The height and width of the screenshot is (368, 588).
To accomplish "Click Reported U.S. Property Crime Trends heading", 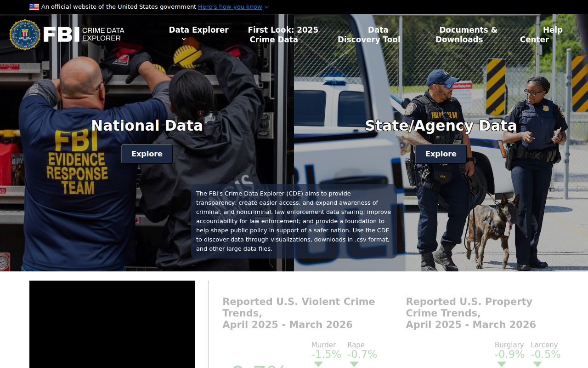I will coord(471,313).
